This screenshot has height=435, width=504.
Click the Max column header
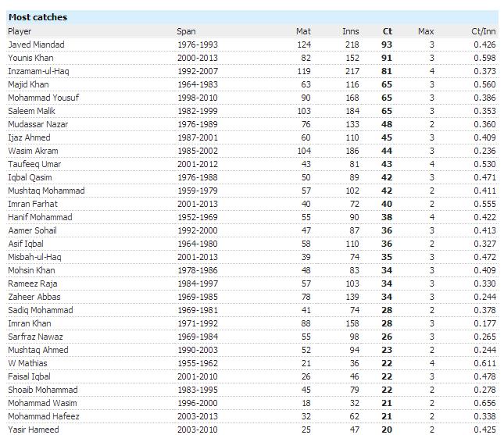tap(426, 31)
